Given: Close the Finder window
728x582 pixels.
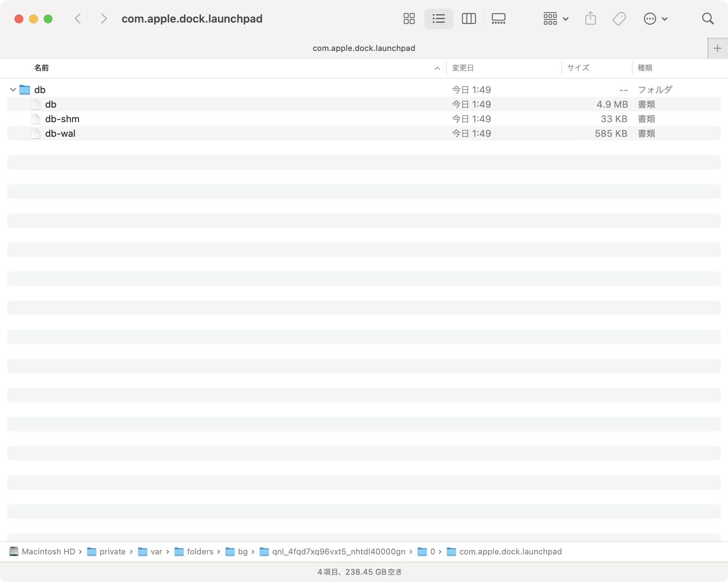Looking at the screenshot, I should pyautogui.click(x=19, y=19).
